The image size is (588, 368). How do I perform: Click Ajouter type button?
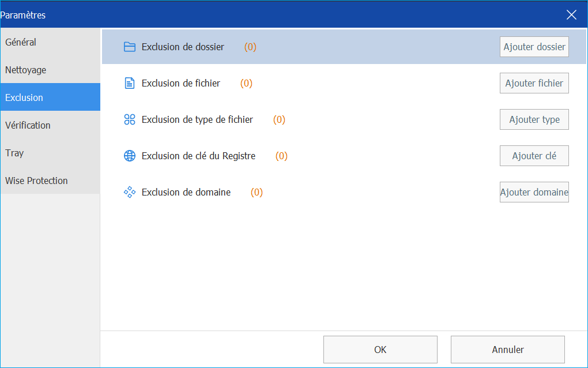pos(534,119)
